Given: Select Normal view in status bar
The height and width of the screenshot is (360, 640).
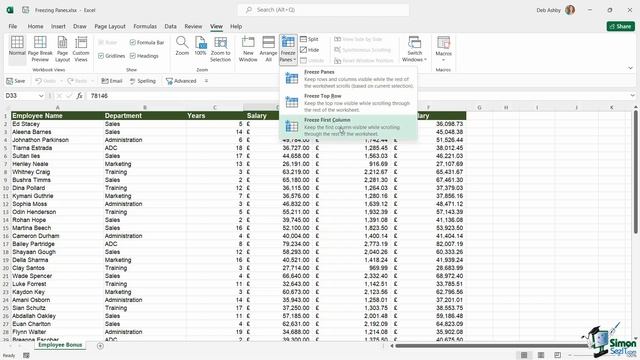Looking at the screenshot, I should pyautogui.click(x=524, y=355).
